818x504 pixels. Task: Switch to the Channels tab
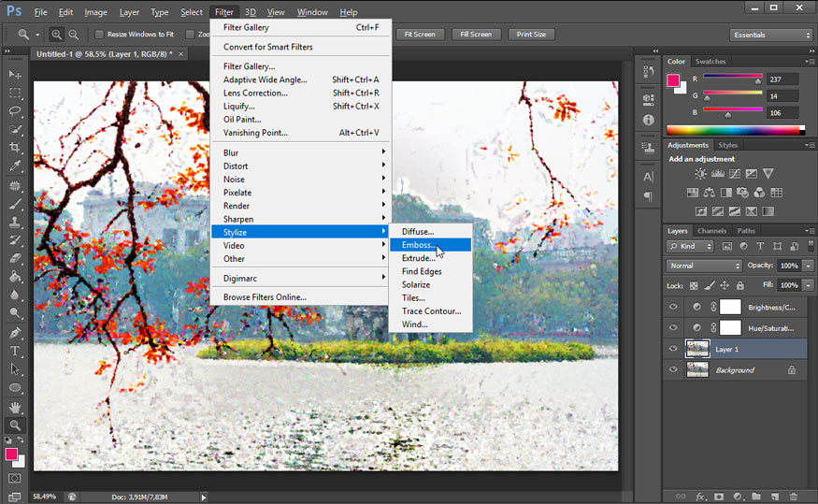pyautogui.click(x=711, y=231)
